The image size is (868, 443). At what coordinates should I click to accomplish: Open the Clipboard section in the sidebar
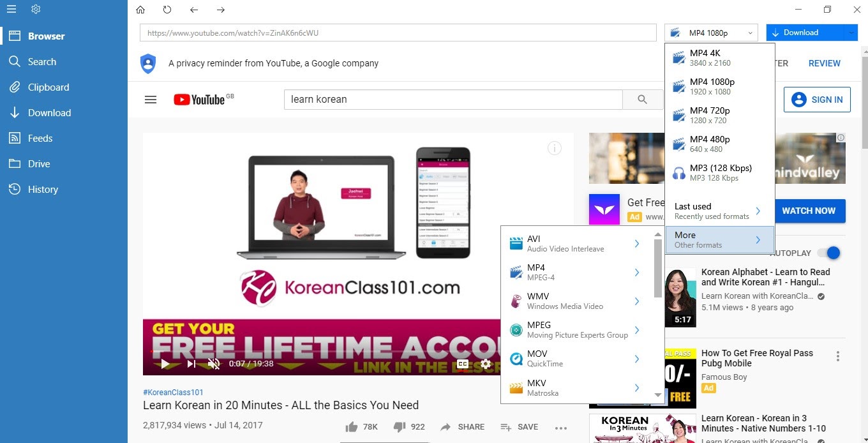tap(64, 87)
